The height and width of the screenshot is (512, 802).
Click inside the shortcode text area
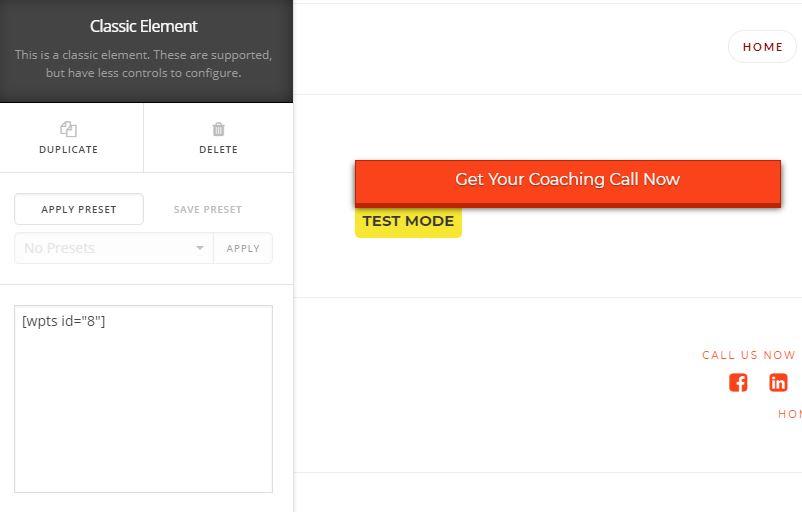(143, 399)
